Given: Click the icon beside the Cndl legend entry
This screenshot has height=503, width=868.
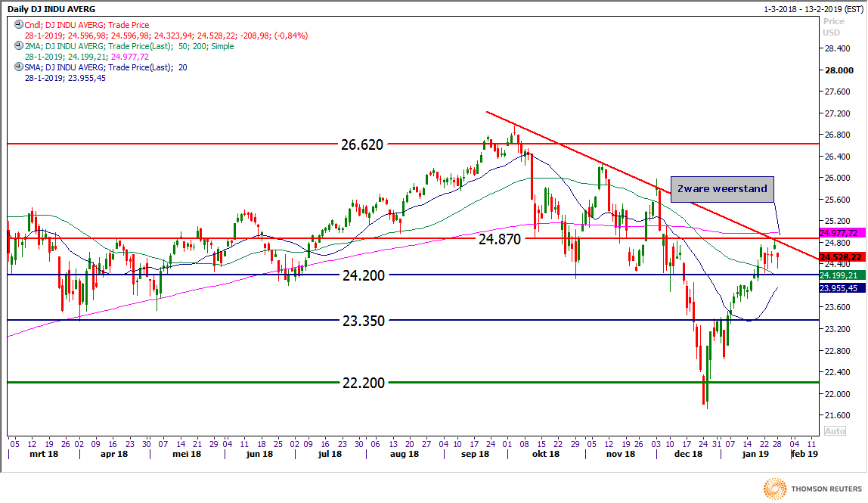Looking at the screenshot, I should tap(19, 25).
